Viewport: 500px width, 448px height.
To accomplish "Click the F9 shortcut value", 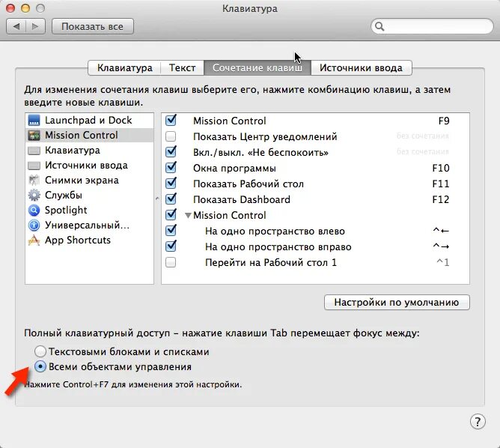I will click(x=444, y=121).
